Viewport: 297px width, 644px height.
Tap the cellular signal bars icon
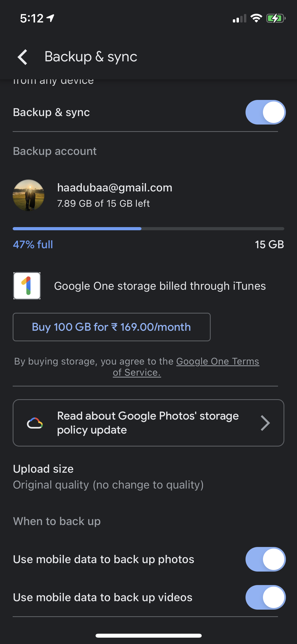pyautogui.click(x=239, y=19)
